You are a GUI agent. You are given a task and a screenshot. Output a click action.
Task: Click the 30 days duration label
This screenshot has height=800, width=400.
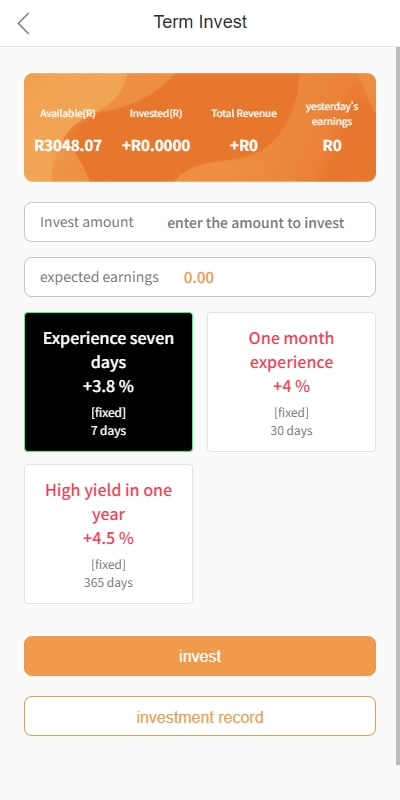point(291,431)
